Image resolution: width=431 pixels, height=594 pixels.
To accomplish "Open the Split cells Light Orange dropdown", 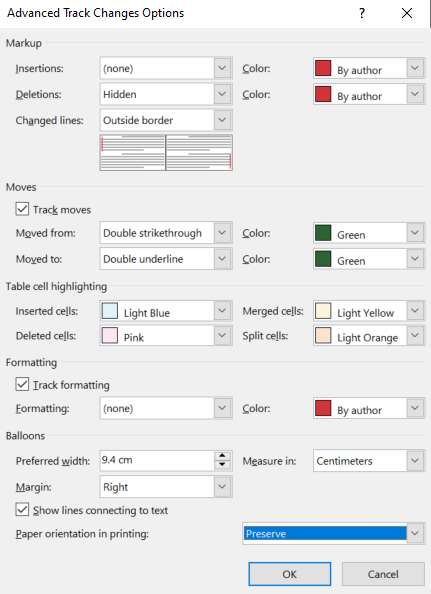I will 369,336.
